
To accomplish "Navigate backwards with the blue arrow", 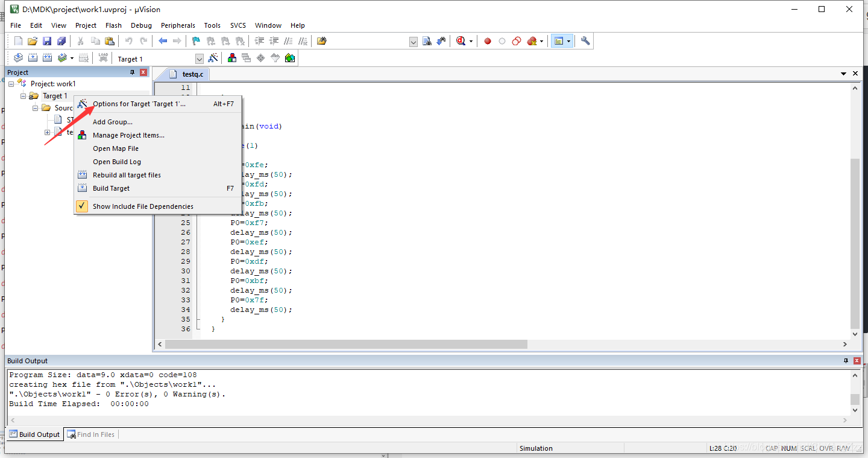I will coord(163,41).
